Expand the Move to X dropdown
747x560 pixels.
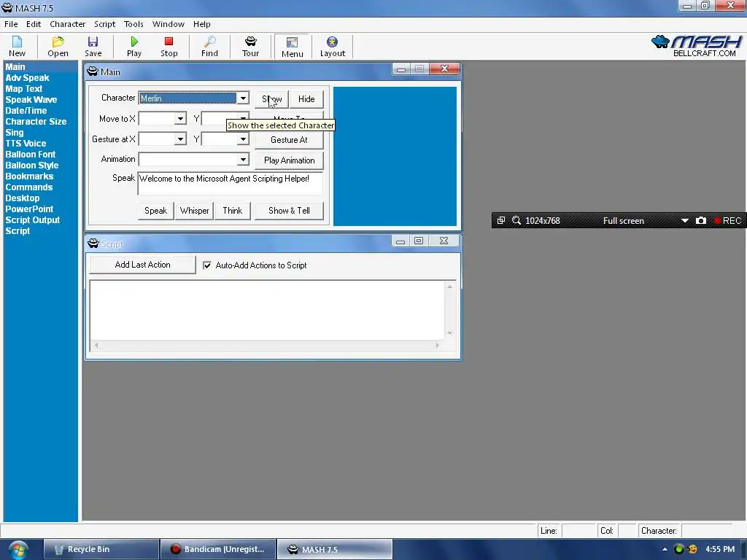(x=180, y=119)
